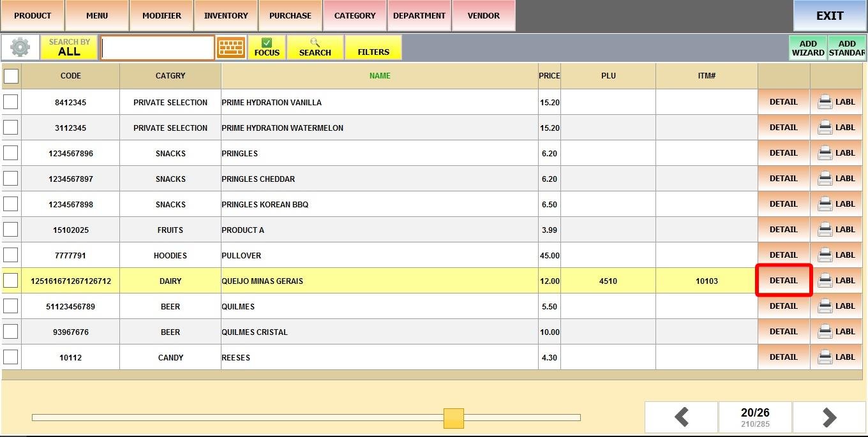
Task: Open the settings gear icon
Action: pos(20,47)
